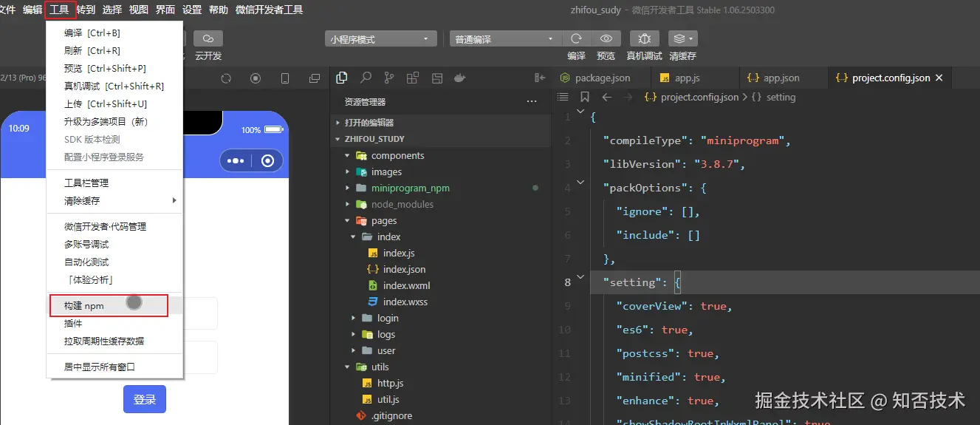
Task: Open the source control branch icon
Action: 389,78
